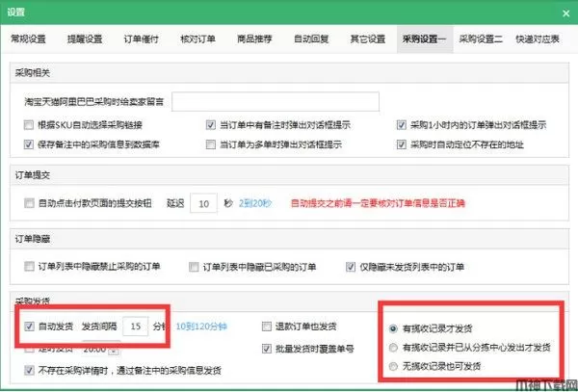Click the 延迟 seconds field showing 10

(203, 203)
